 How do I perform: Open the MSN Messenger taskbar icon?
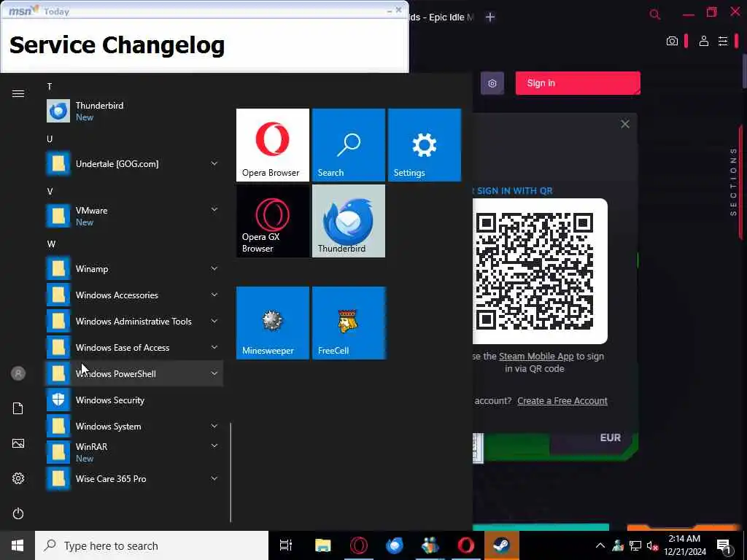pos(430,545)
